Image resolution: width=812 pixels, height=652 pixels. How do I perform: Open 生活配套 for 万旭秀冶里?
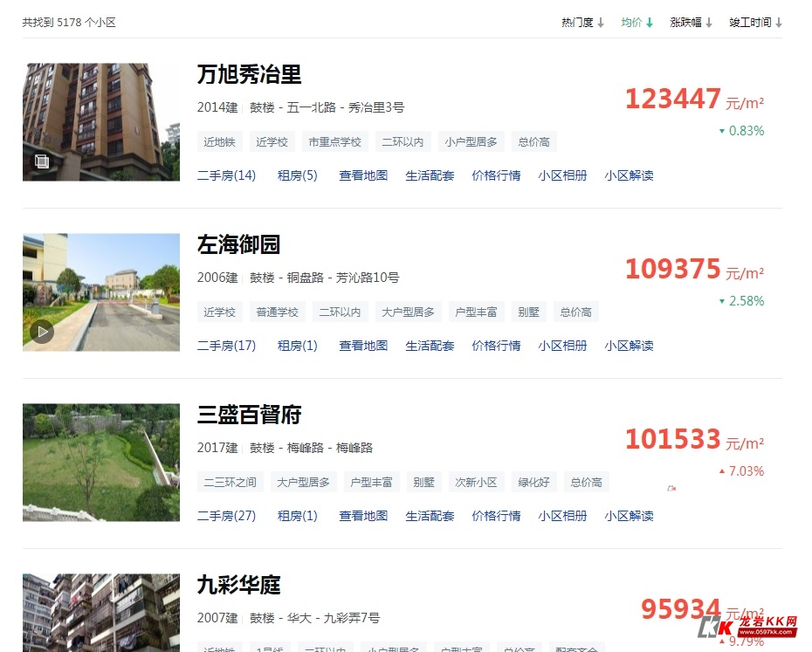(430, 175)
